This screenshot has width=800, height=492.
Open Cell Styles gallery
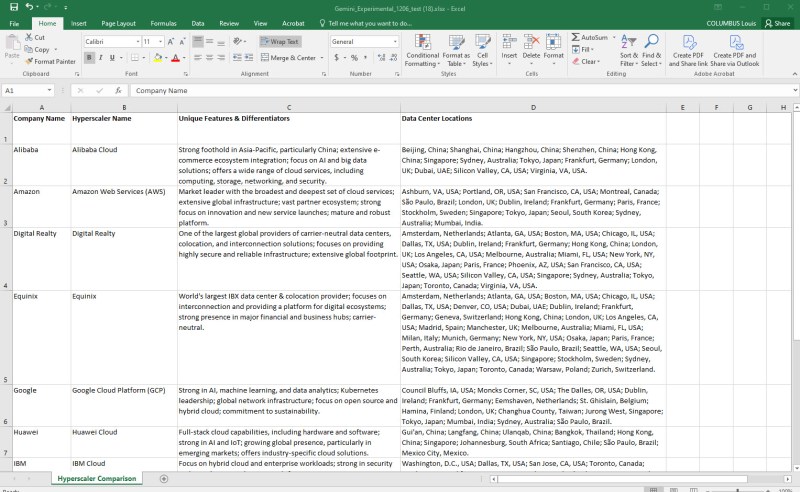pyautogui.click(x=482, y=51)
